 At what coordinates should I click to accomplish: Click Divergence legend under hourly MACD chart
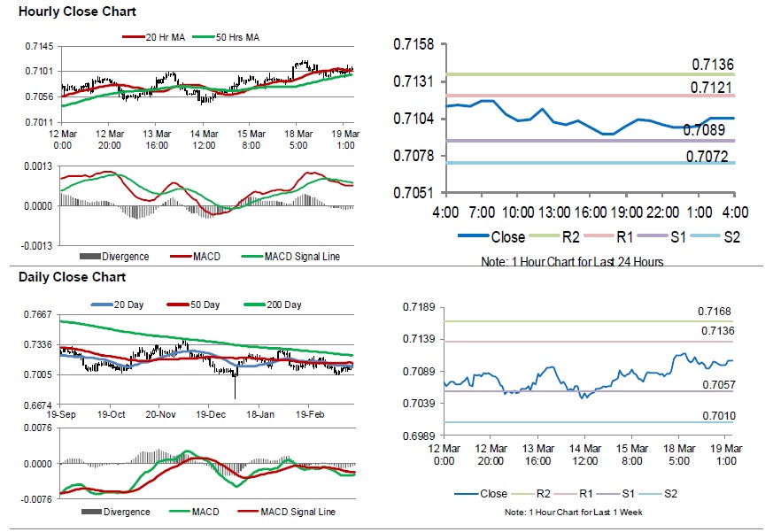coord(114,257)
